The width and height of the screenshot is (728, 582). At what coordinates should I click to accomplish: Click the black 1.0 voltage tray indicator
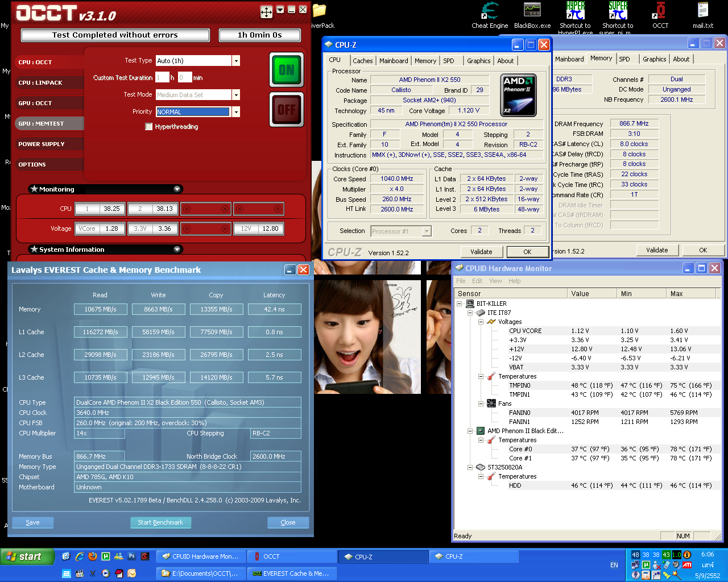pyautogui.click(x=677, y=555)
